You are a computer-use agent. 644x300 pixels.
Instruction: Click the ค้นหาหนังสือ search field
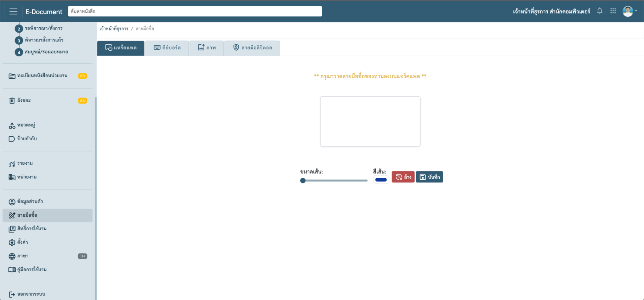coord(195,11)
